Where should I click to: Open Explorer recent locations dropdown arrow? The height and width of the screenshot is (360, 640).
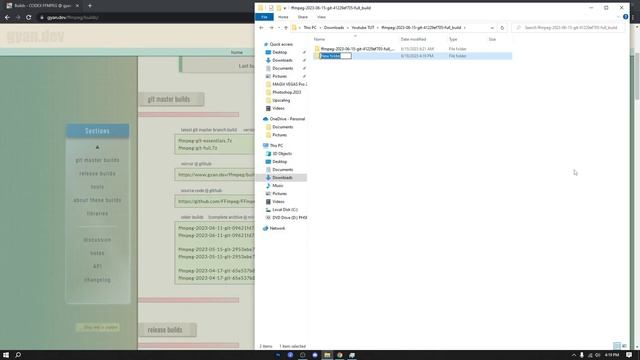tap(279, 28)
